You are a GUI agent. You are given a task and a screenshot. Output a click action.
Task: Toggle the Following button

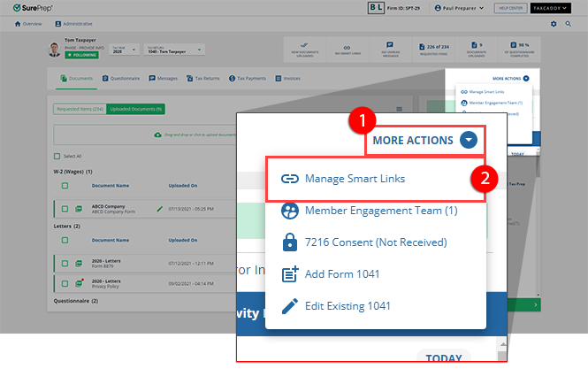tap(81, 55)
